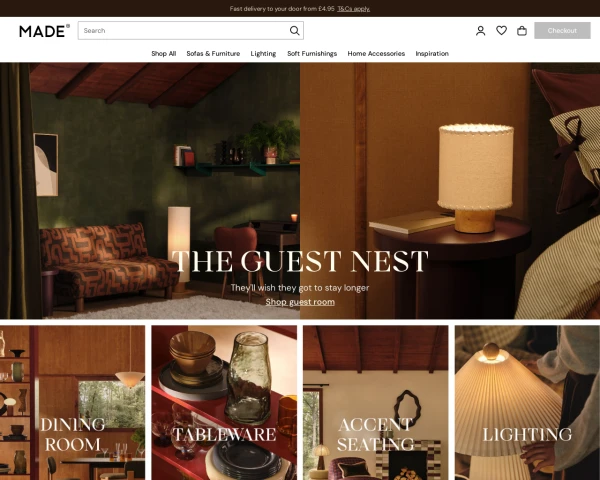The height and width of the screenshot is (480, 600).
Task: Open the Home Accessories menu
Action: [376, 54]
